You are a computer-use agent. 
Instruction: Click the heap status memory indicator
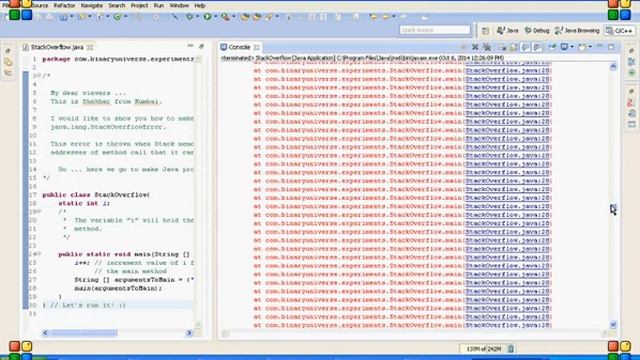(x=483, y=349)
